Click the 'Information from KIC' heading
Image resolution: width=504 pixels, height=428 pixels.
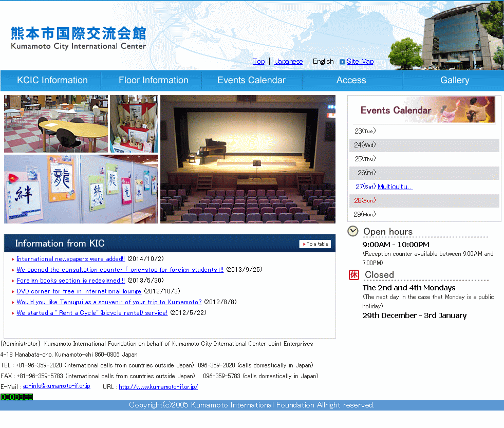(60, 244)
